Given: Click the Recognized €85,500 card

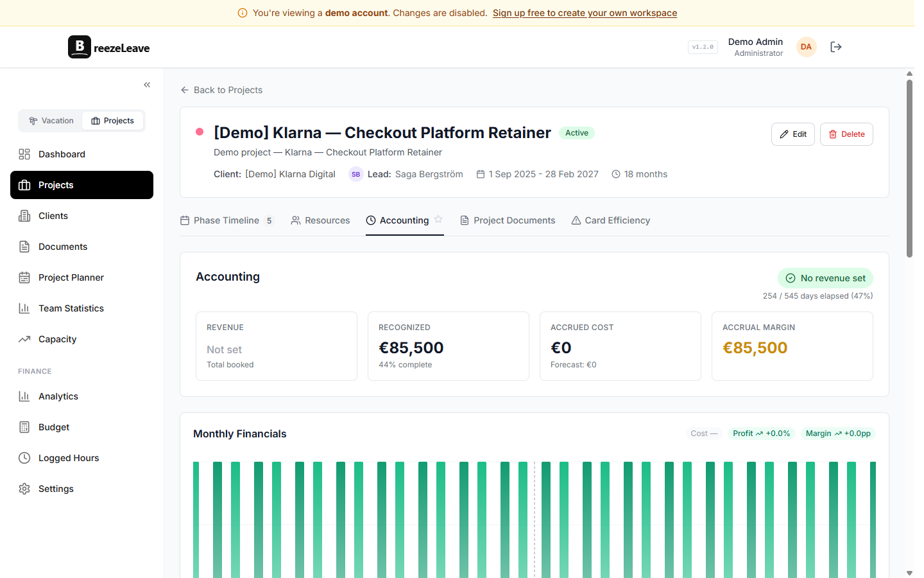Looking at the screenshot, I should pyautogui.click(x=449, y=346).
